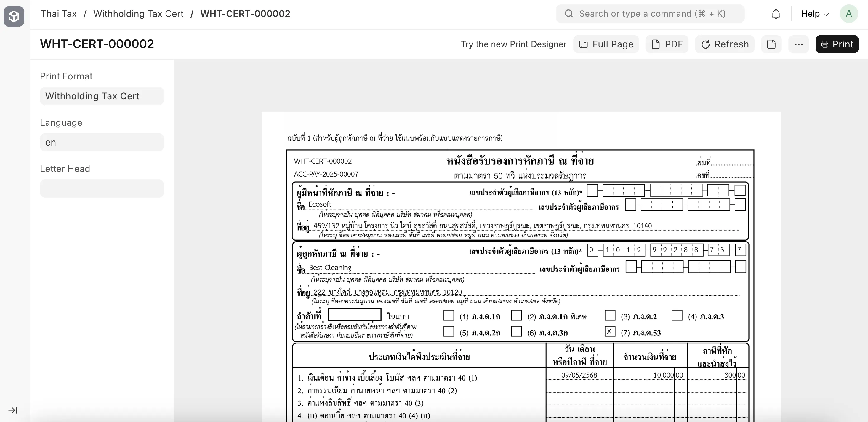This screenshot has width=868, height=422.
Task: Click the WHT-CERT-000002 text inside the form
Action: [x=323, y=161]
